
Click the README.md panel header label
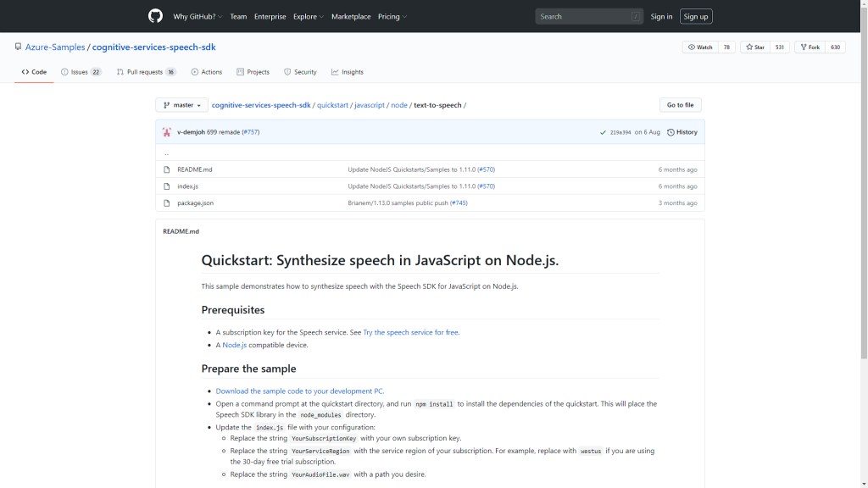tap(181, 231)
